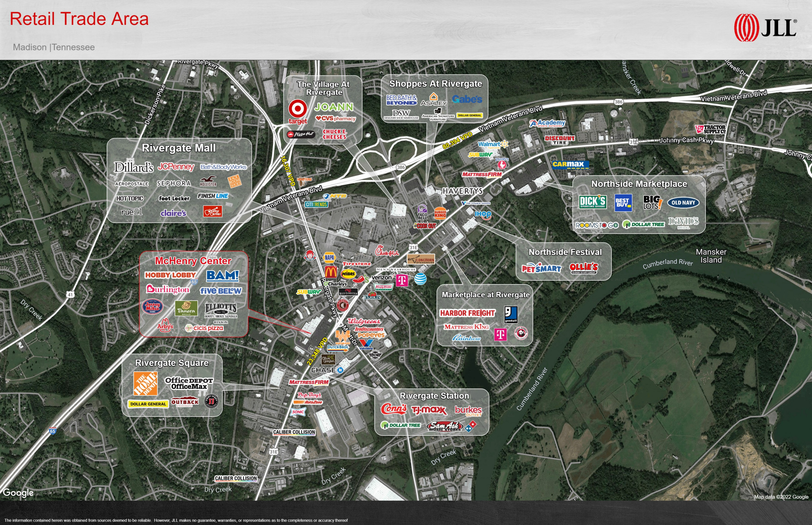Click the Goodwill logo in Marketplace at Rivergate

pyautogui.click(x=511, y=314)
